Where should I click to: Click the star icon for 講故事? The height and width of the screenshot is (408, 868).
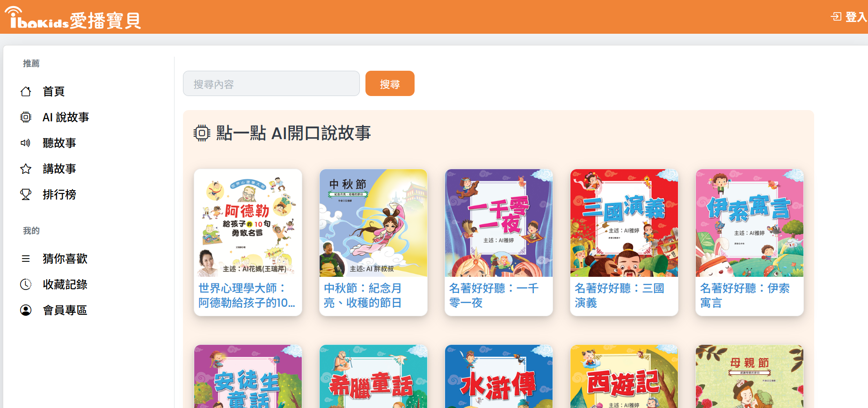pyautogui.click(x=26, y=169)
